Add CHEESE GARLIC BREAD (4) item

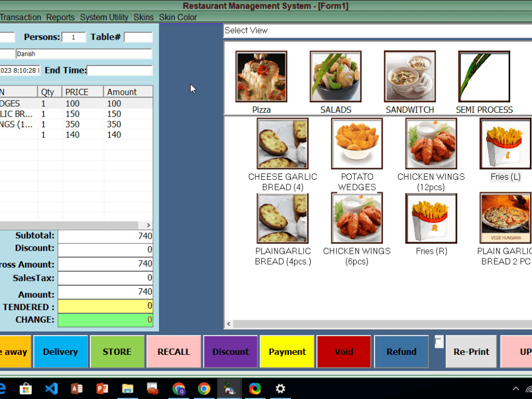coord(282,144)
